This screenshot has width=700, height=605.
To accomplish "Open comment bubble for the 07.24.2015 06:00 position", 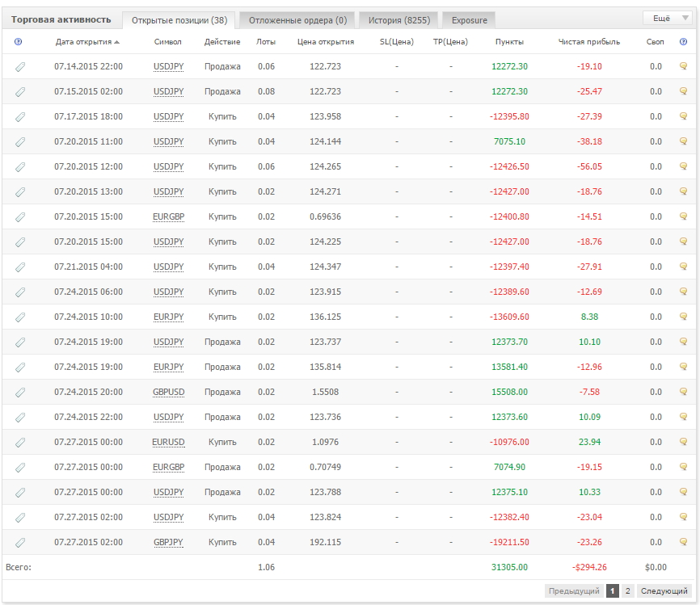I will point(683,292).
